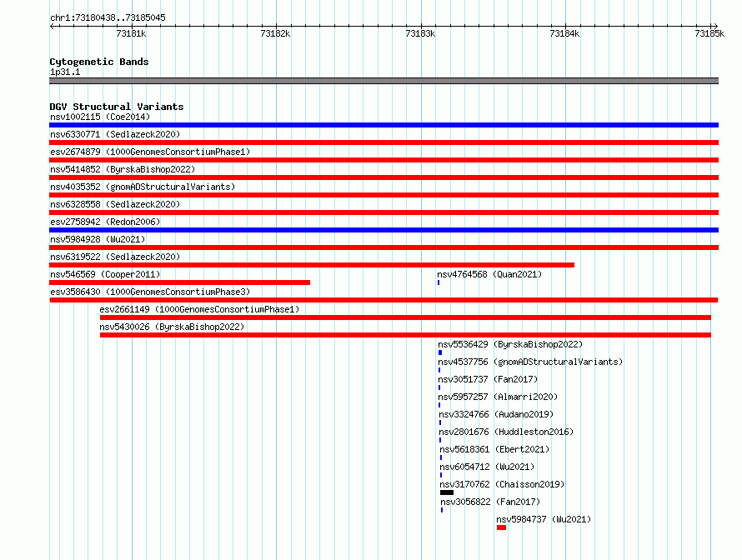Click the 73183k ruler tick label
The height and width of the screenshot is (560, 742).
tap(420, 33)
